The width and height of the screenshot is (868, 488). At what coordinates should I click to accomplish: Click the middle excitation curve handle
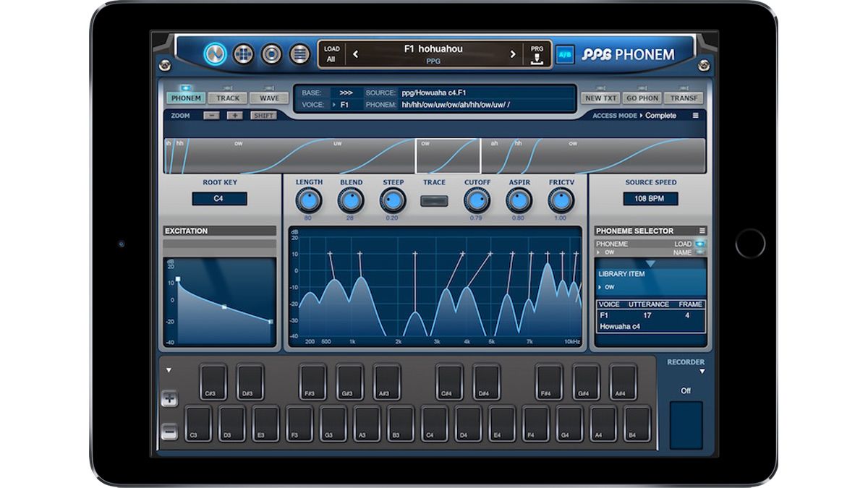224,307
